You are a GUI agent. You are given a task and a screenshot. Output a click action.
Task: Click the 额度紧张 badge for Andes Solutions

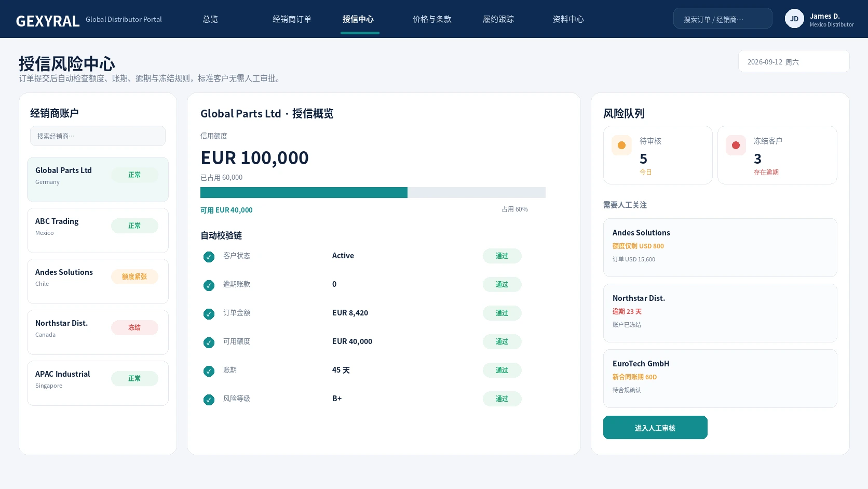134,276
